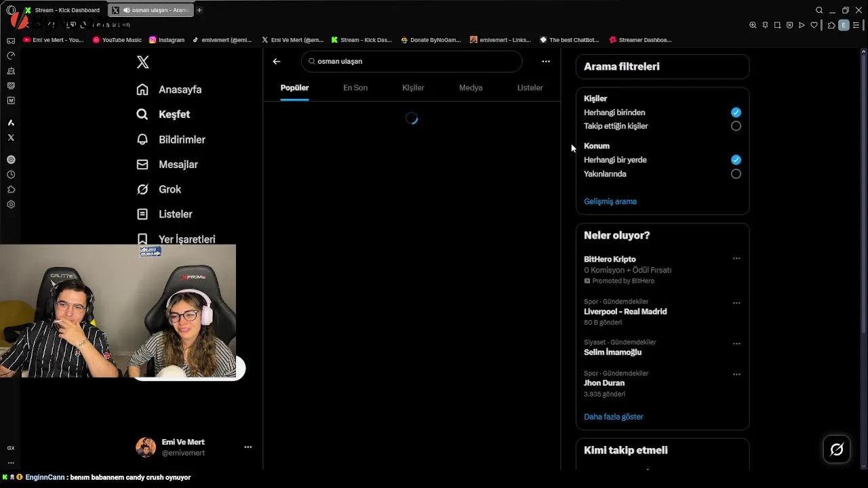
Task: Open the Opera sidebar history clock
Action: pos(11,175)
